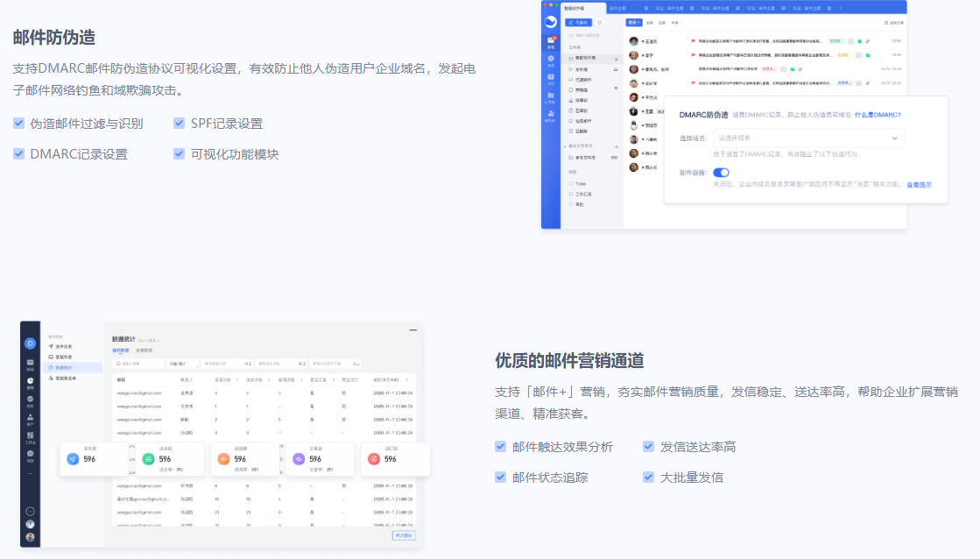The image size is (980, 559).
Task: Switch to the 全部数据 tab
Action: coord(144,350)
